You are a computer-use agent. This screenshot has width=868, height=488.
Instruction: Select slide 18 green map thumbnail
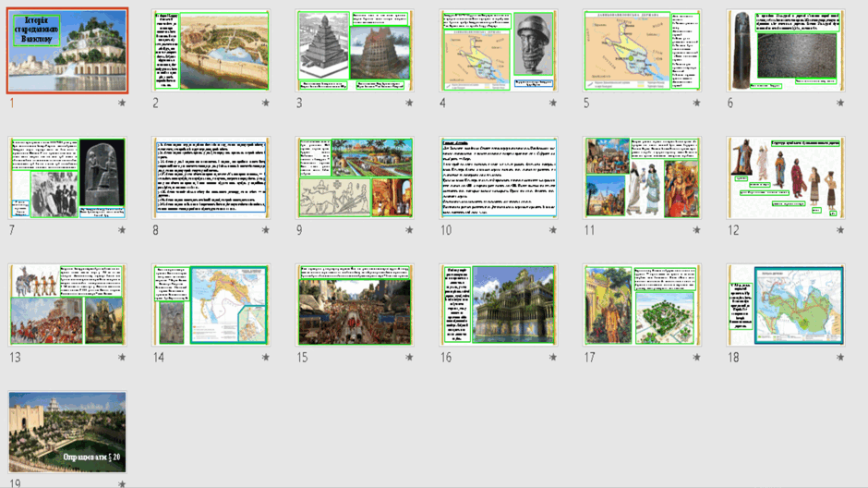click(x=786, y=305)
